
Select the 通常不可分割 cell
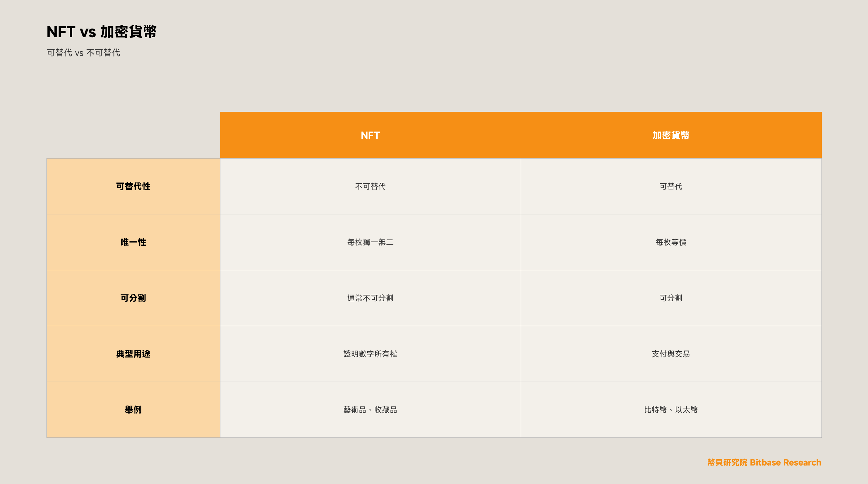pyautogui.click(x=370, y=298)
